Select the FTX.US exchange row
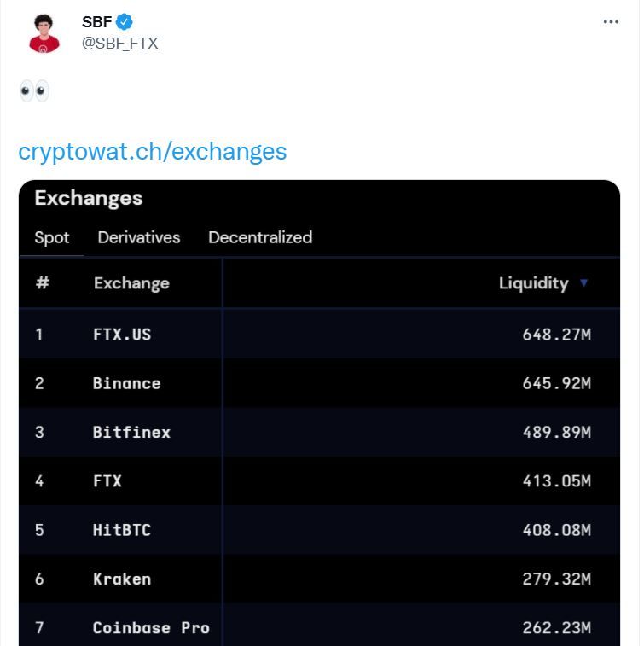Screen dimensions: 644x646 (122, 335)
